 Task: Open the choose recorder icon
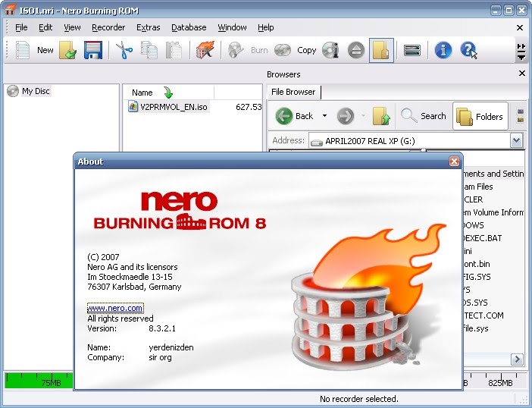click(x=412, y=51)
